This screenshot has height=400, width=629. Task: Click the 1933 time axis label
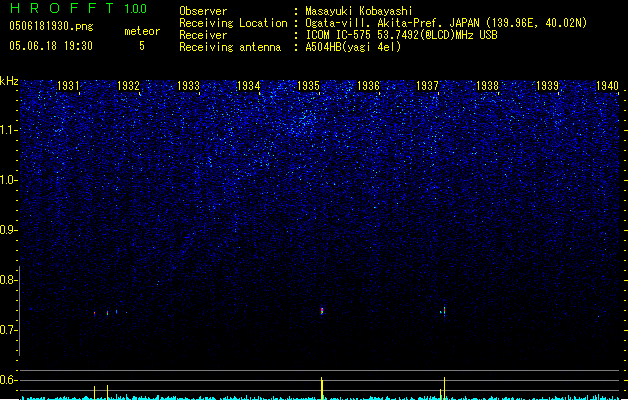pos(188,86)
